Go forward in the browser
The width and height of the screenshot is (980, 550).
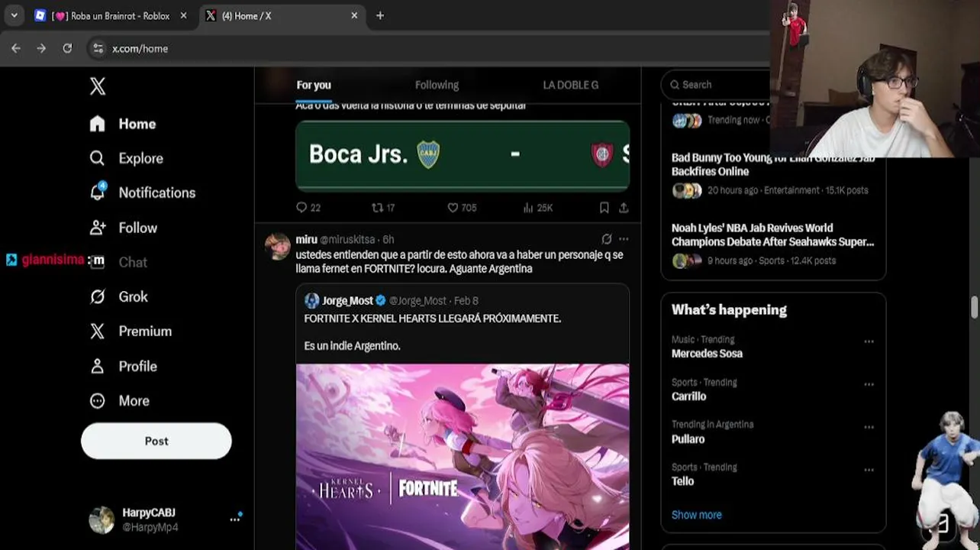[x=41, y=48]
